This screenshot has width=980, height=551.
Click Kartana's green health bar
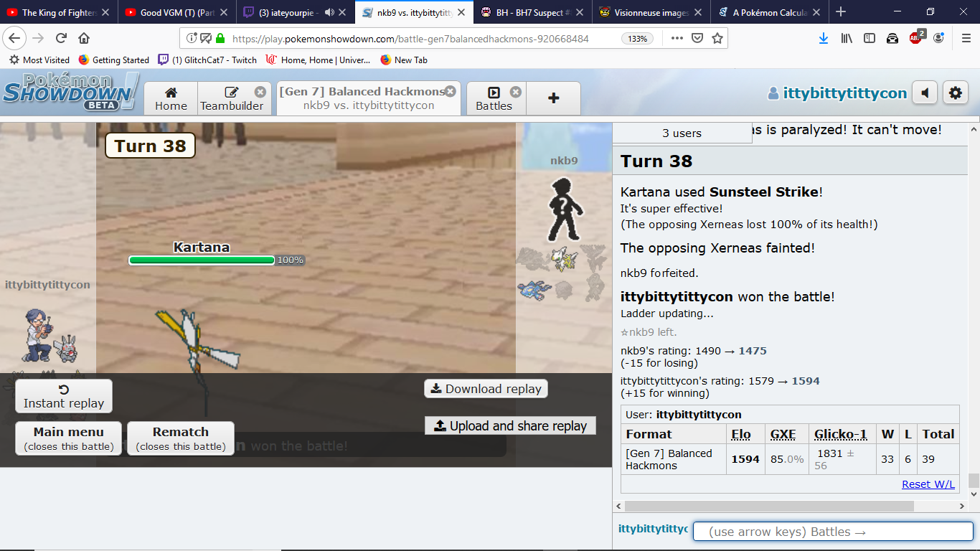point(202,260)
